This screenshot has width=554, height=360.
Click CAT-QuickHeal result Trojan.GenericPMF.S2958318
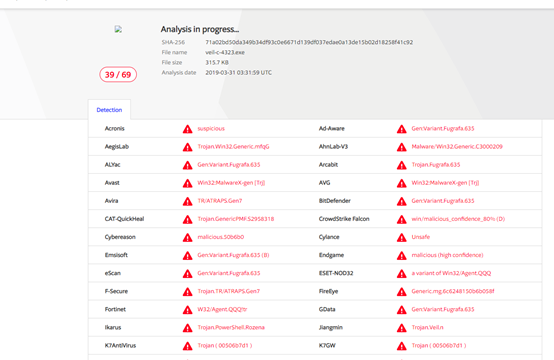click(236, 219)
